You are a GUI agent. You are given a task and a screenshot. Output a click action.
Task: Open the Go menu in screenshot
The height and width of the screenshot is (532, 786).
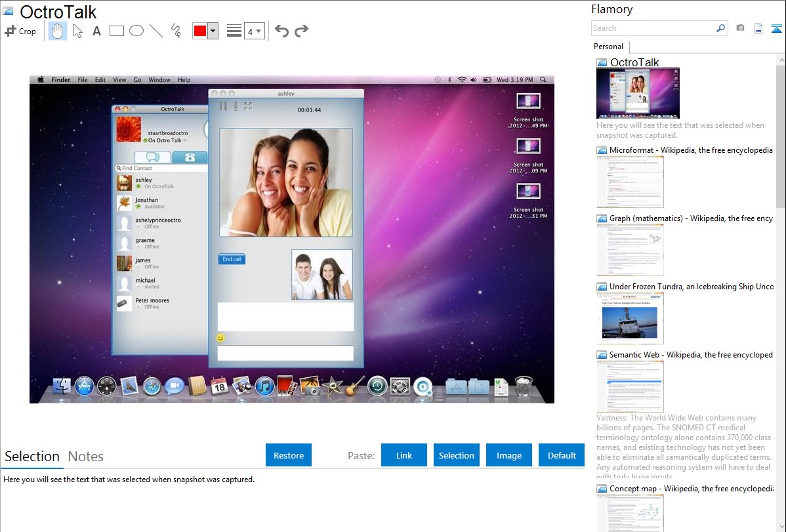137,80
